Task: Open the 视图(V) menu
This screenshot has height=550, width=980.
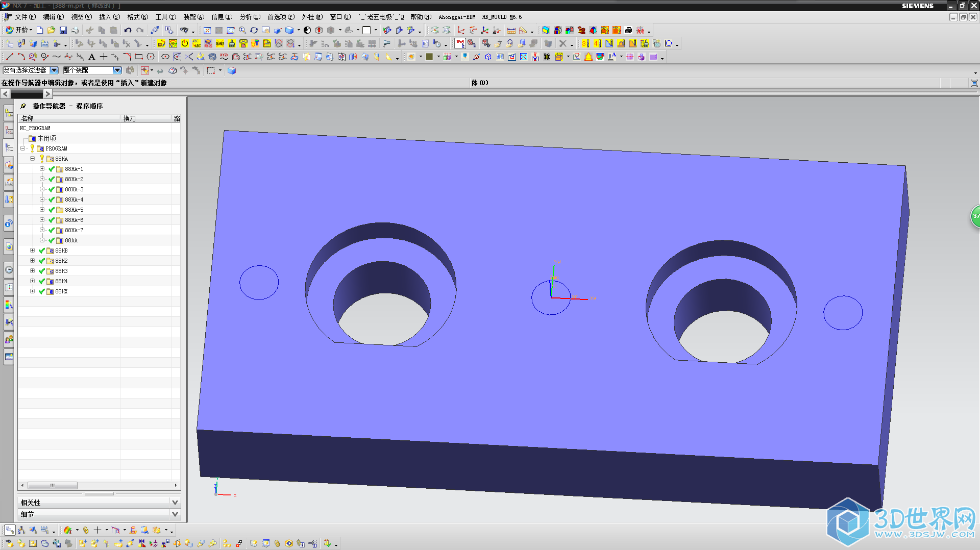Action: click(x=81, y=17)
